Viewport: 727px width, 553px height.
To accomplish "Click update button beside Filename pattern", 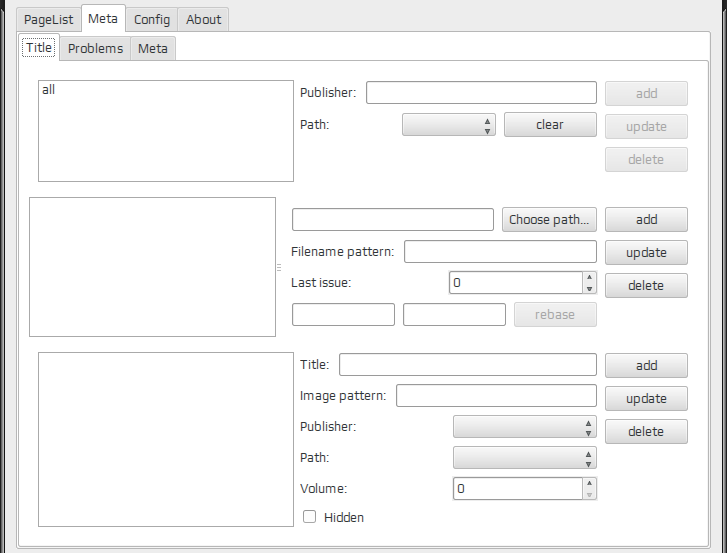I will coord(646,252).
